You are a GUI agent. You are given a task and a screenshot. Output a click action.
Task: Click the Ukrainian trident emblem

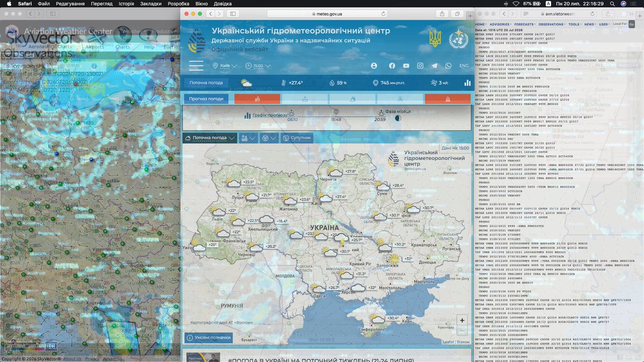pos(435,38)
